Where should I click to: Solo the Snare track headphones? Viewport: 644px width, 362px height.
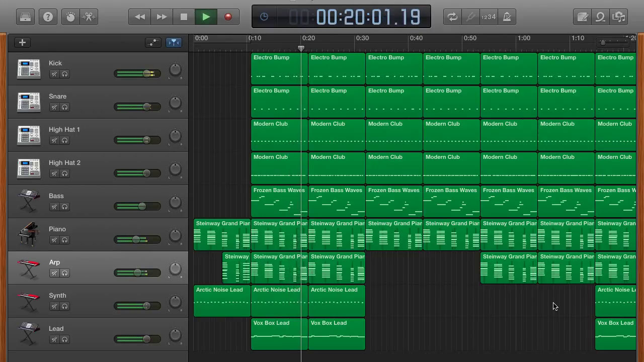tap(64, 107)
